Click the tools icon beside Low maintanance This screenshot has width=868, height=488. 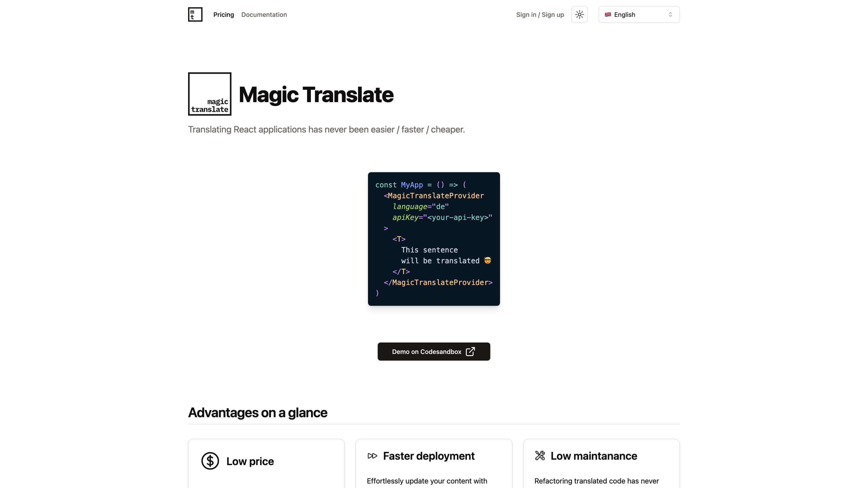(540, 456)
